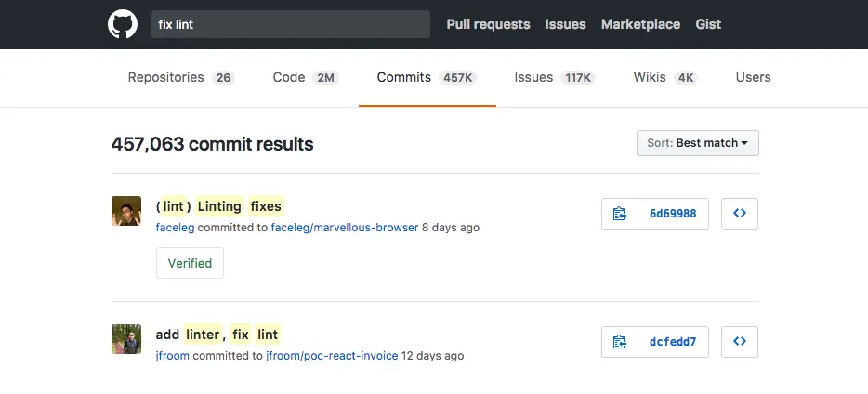Viewport: 868px width, 394px height.
Task: Open commit hash dcfedd7
Action: (673, 342)
